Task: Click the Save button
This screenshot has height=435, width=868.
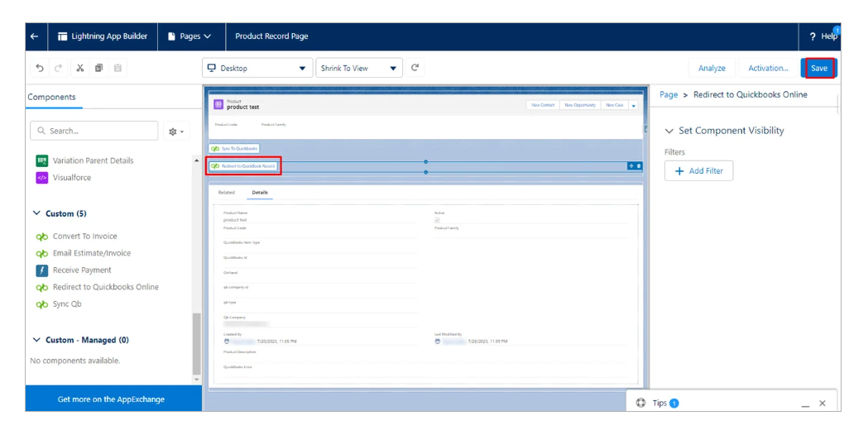Action: (x=818, y=69)
